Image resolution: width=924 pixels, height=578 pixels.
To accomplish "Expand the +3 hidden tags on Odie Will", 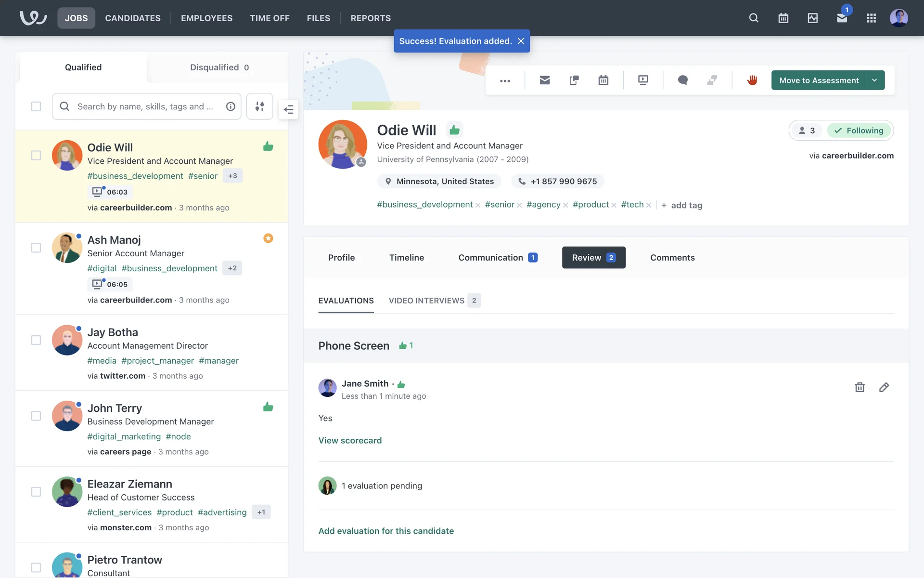I will tap(232, 176).
